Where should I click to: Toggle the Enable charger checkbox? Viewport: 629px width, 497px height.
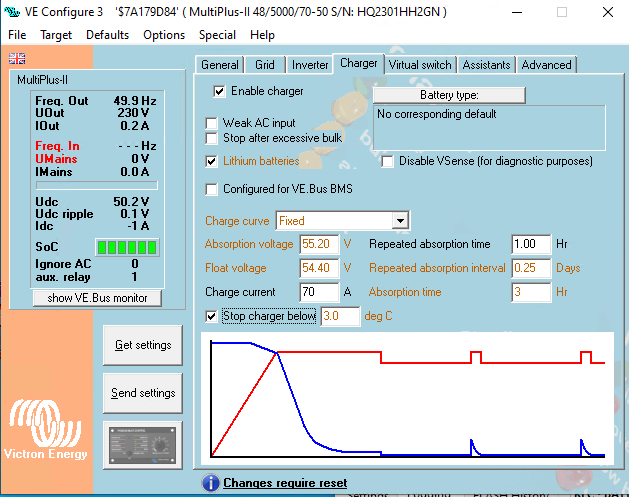click(220, 91)
